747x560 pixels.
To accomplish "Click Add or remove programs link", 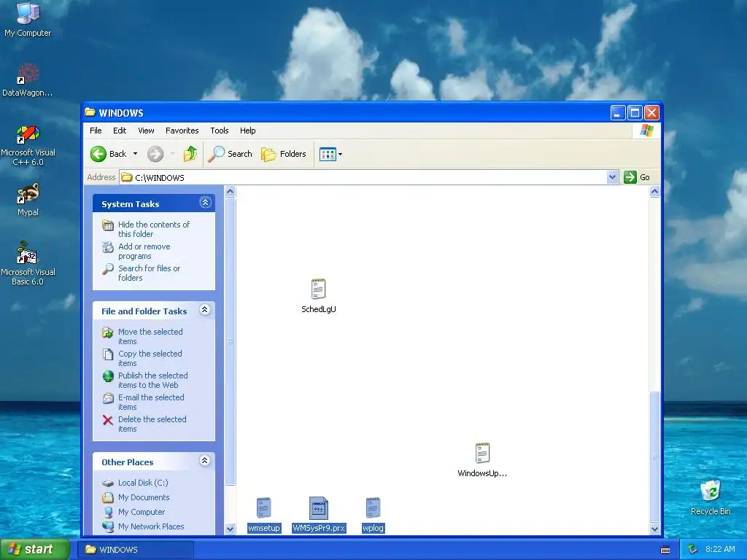I will click(x=144, y=251).
